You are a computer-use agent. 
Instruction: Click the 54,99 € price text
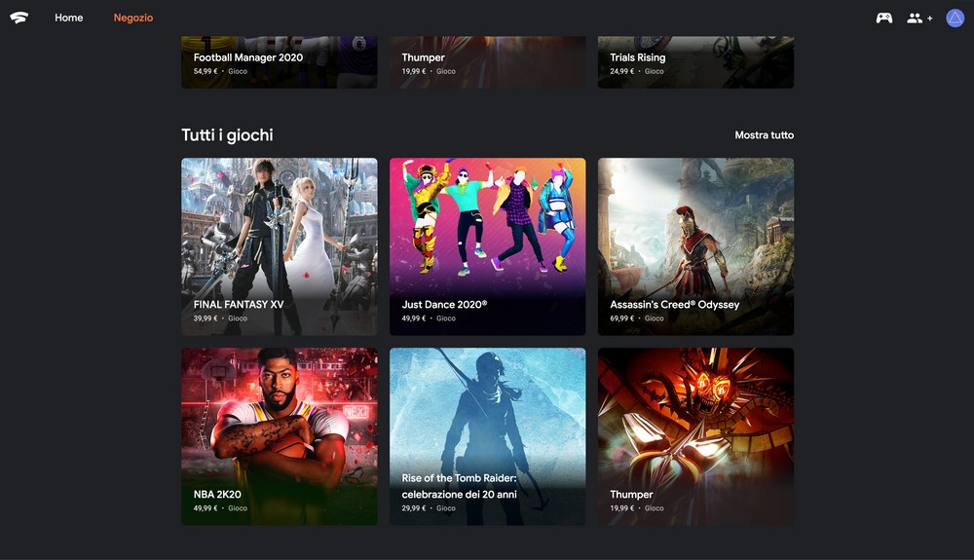(x=206, y=71)
